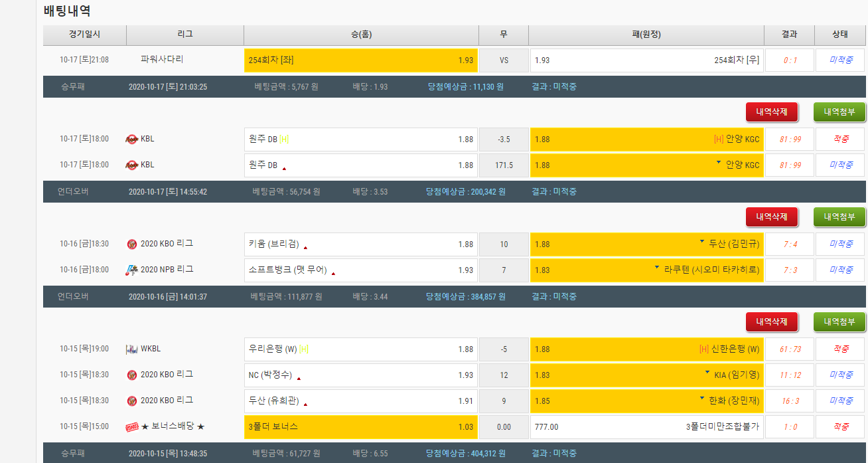Click the blue down arrow beside 한화 (장민재)
Image resolution: width=868 pixels, height=463 pixels.
[x=702, y=399]
